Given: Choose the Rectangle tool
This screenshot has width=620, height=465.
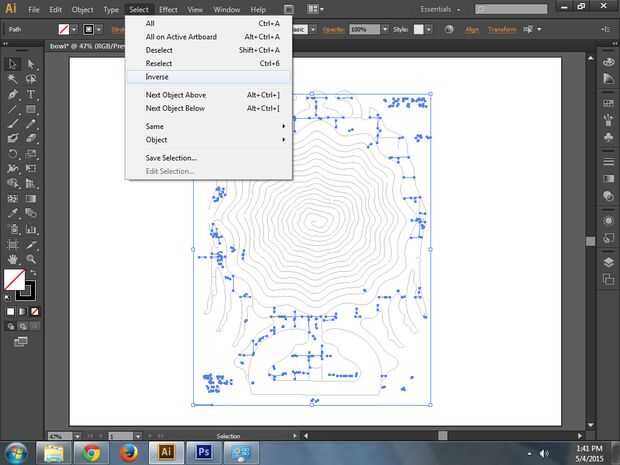Looking at the screenshot, I should pos(31,109).
